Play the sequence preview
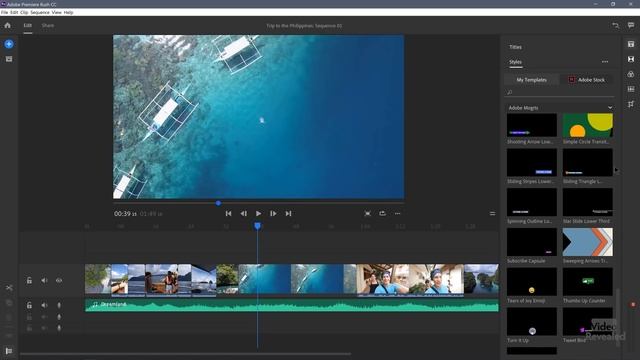The image size is (640, 360). (x=258, y=213)
